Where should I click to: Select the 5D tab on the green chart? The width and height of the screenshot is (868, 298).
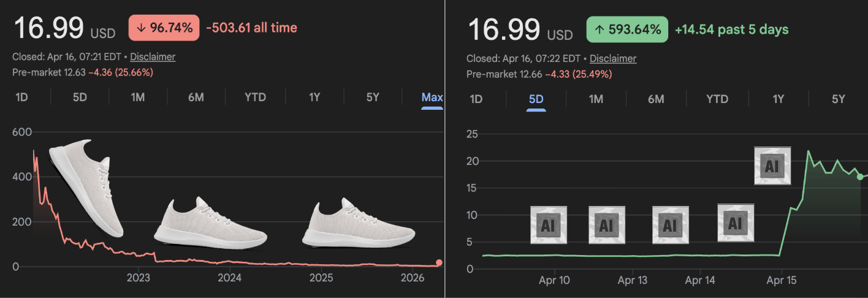536,99
